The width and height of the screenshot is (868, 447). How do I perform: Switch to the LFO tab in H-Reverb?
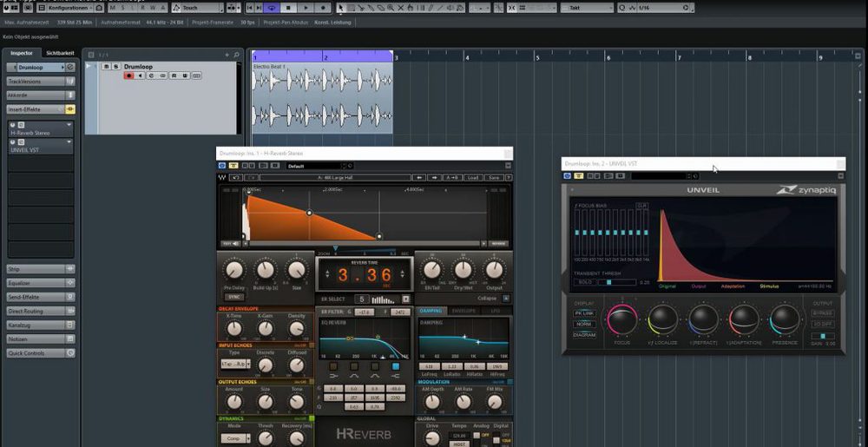click(x=495, y=311)
